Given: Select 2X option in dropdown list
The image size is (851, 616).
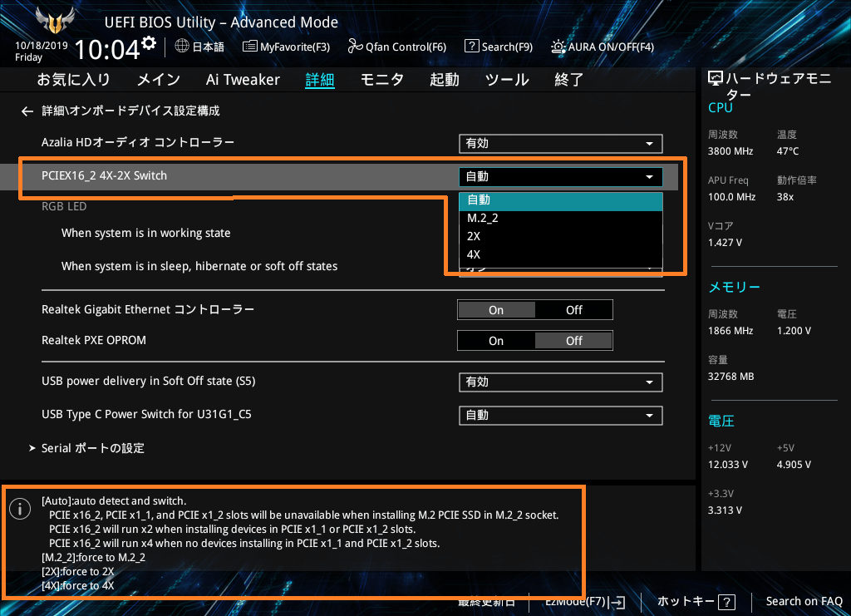Looking at the screenshot, I should pyautogui.click(x=561, y=237).
